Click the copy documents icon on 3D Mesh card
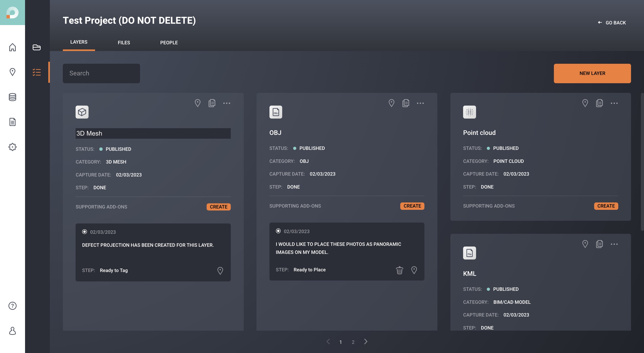This screenshot has width=644, height=353. click(212, 103)
